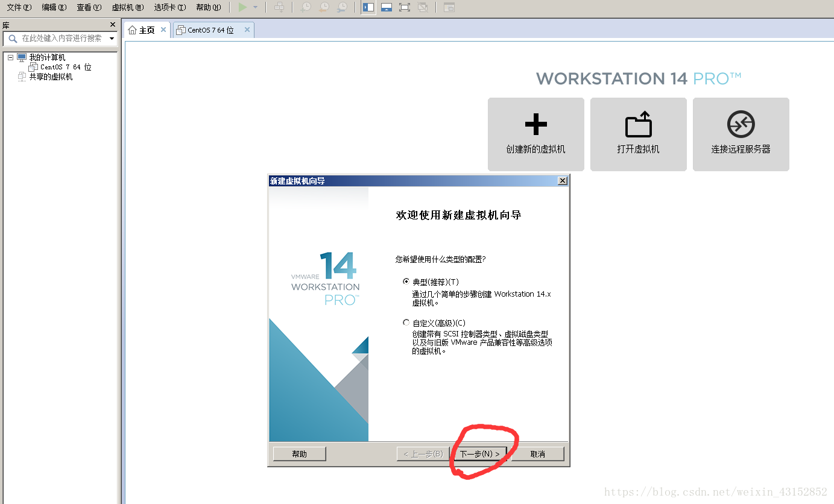Open the 编辑 menu
The image size is (834, 504).
pyautogui.click(x=54, y=7)
